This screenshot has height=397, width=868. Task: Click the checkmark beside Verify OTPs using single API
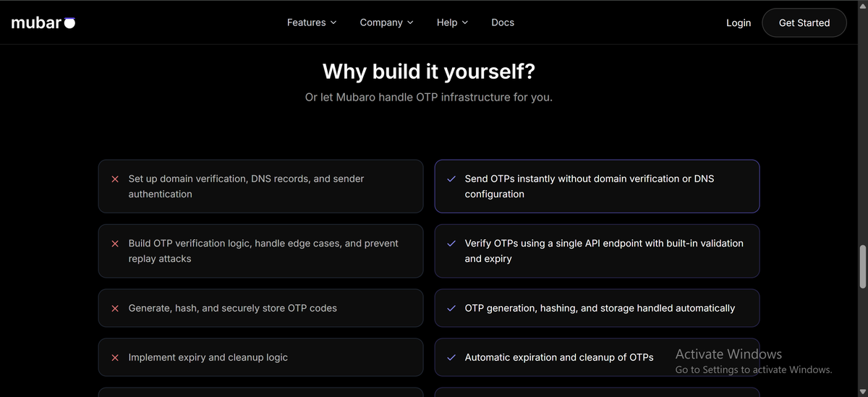click(451, 244)
